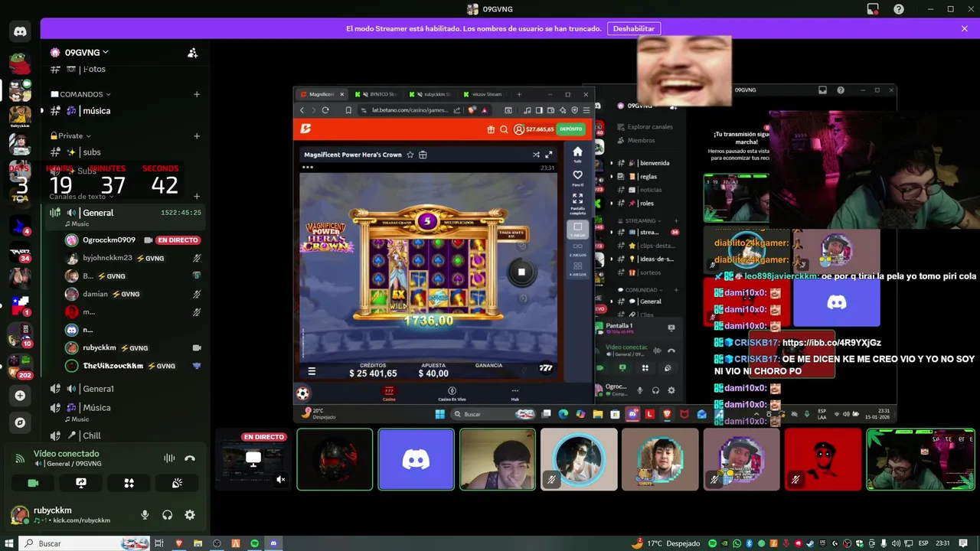Switch to Magnificent browser tab in stream
This screenshot has height=551, width=980.
[x=322, y=94]
